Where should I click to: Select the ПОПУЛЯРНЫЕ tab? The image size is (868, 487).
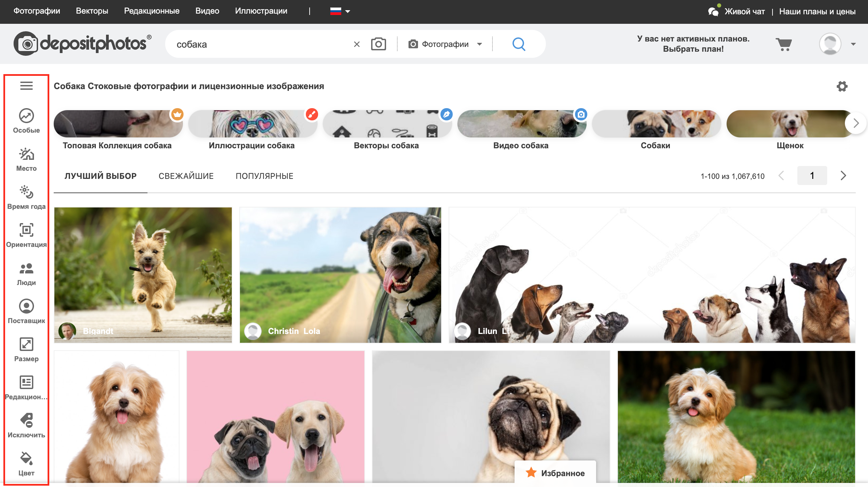pyautogui.click(x=264, y=176)
